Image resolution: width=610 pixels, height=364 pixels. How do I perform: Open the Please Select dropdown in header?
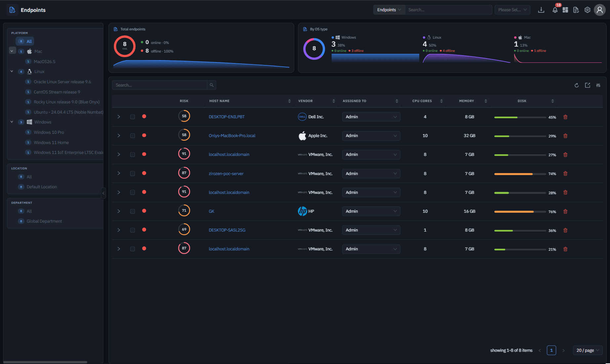[x=512, y=10]
